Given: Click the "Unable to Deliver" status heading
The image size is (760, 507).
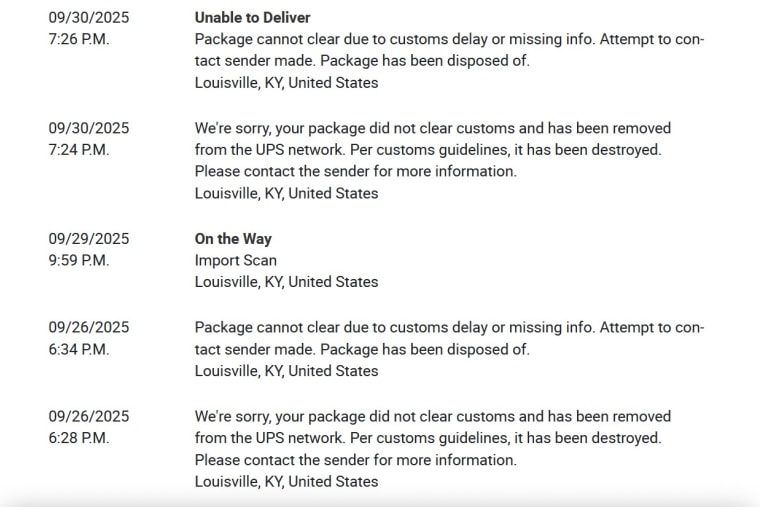Looking at the screenshot, I should pos(252,18).
